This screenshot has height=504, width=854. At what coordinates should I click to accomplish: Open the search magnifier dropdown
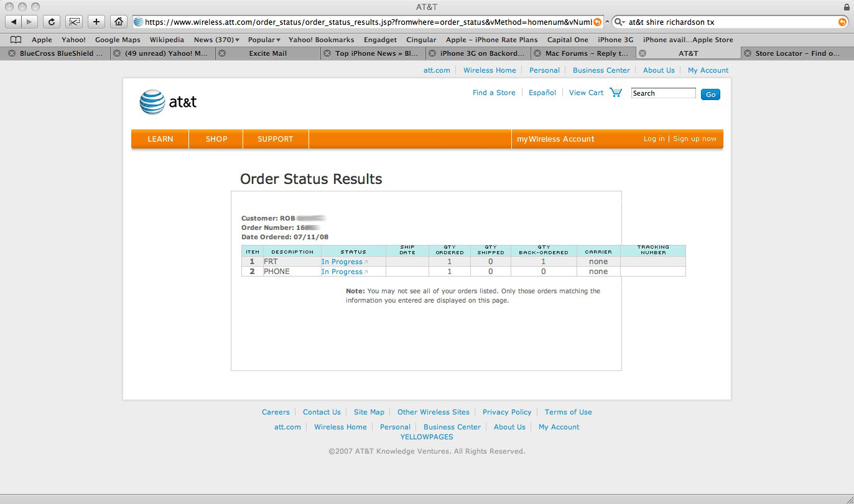click(x=619, y=22)
